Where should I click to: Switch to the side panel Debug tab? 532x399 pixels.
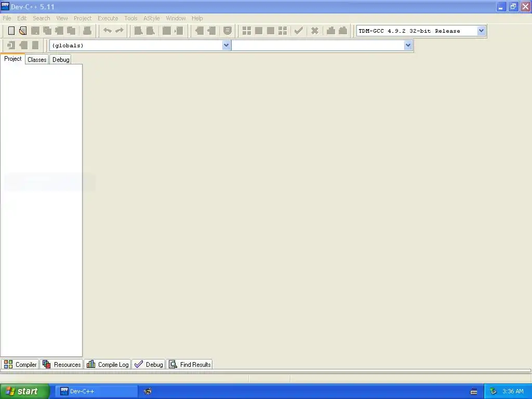tap(61, 60)
